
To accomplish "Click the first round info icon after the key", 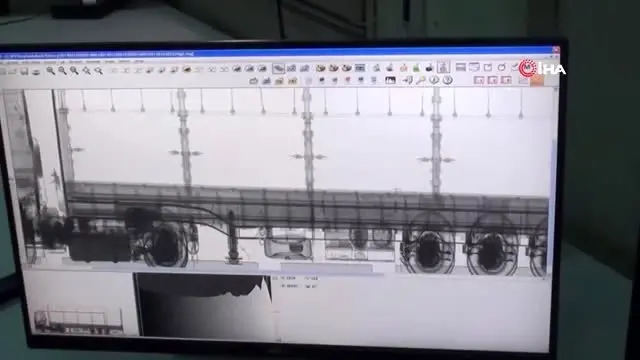I will (x=434, y=80).
